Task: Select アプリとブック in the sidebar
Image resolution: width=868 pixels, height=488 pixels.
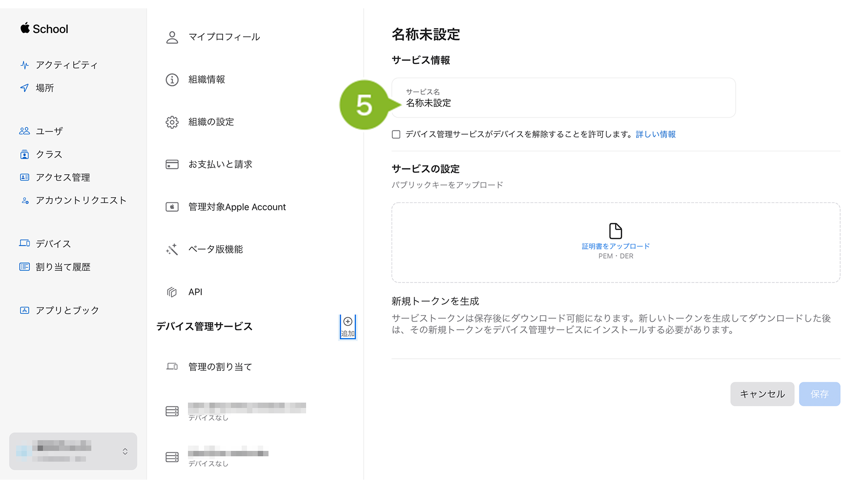Action: (67, 310)
